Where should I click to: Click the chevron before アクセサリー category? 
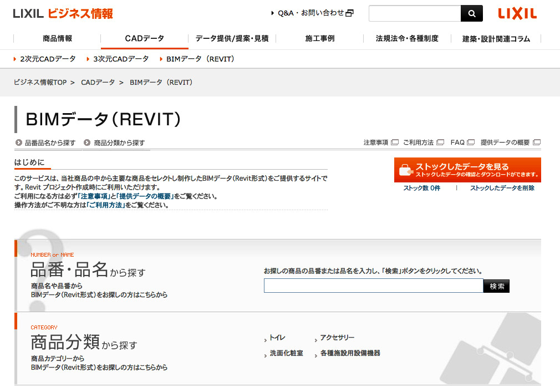click(316, 340)
